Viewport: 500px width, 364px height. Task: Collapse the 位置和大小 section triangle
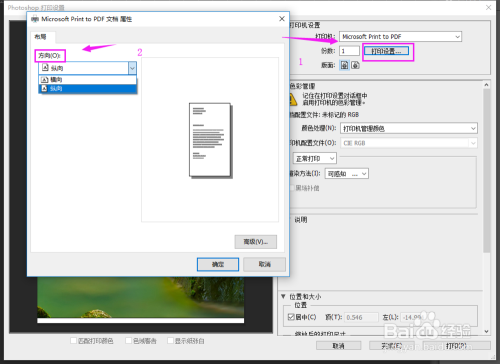tap(283, 296)
